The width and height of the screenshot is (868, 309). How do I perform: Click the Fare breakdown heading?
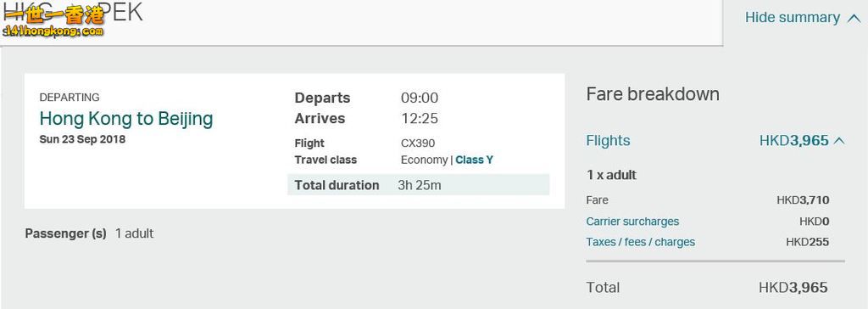click(653, 94)
